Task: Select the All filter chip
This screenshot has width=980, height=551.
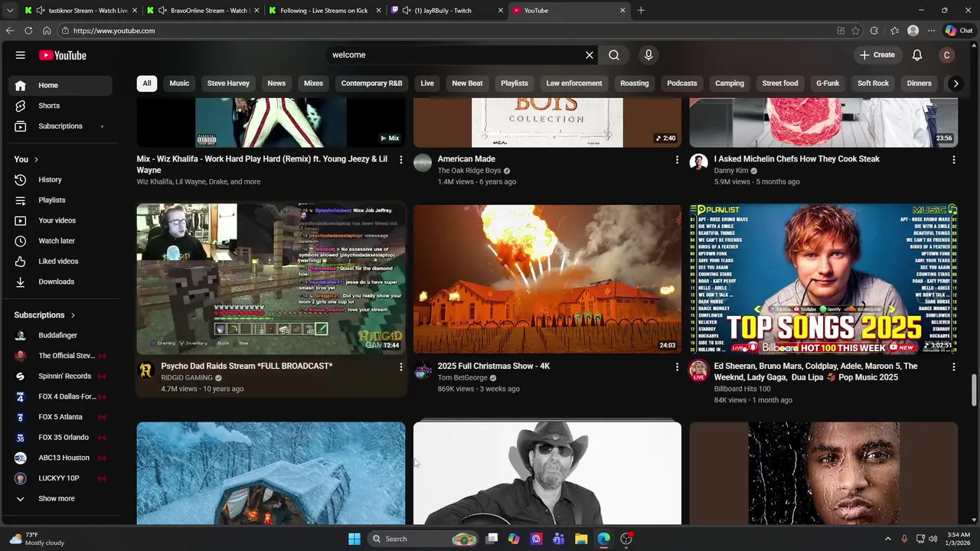Action: pyautogui.click(x=147, y=83)
